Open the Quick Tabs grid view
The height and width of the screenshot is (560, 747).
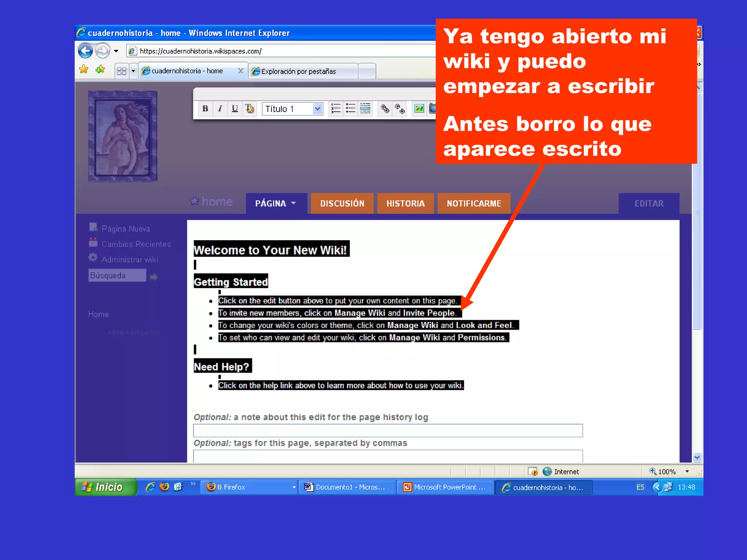tap(121, 71)
